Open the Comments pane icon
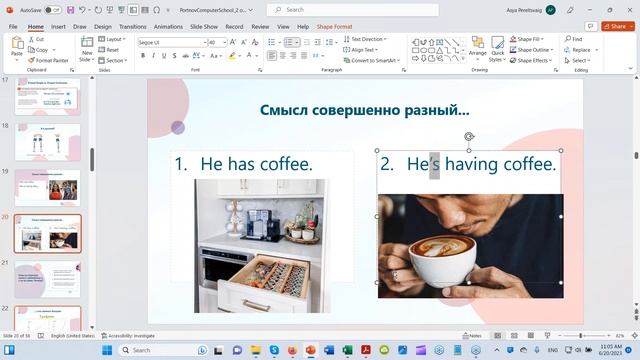The width and height of the screenshot is (640, 360). [x=591, y=27]
